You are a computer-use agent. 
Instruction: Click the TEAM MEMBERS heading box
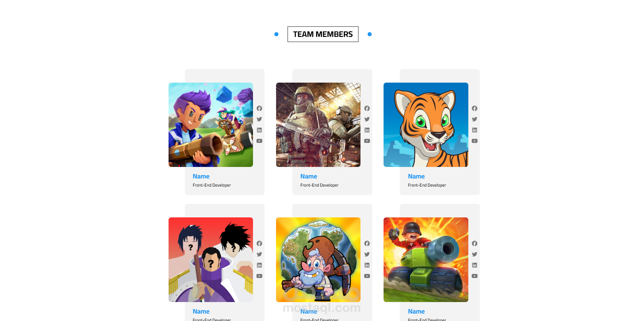[323, 34]
